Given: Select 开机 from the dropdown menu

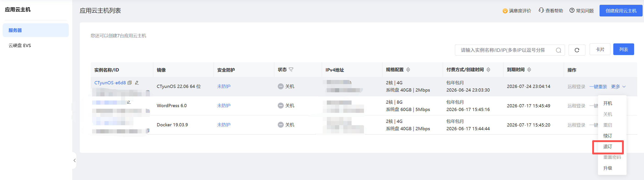Looking at the screenshot, I should point(608,103).
